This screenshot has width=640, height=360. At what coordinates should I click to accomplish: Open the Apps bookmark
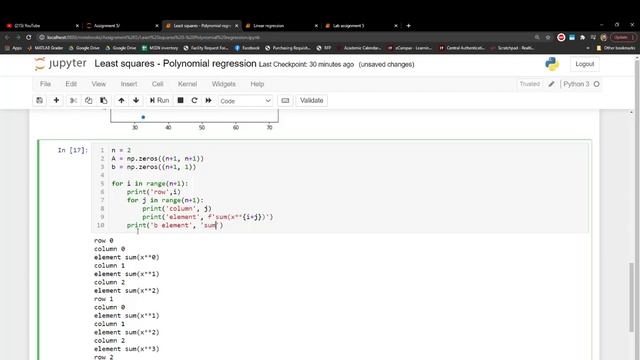pyautogui.click(x=13, y=48)
